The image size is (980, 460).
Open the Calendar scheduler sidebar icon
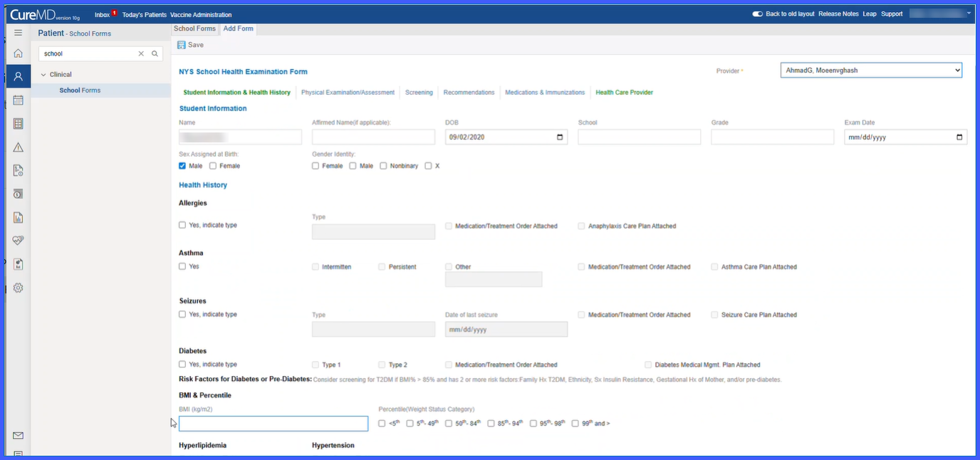coord(18,100)
